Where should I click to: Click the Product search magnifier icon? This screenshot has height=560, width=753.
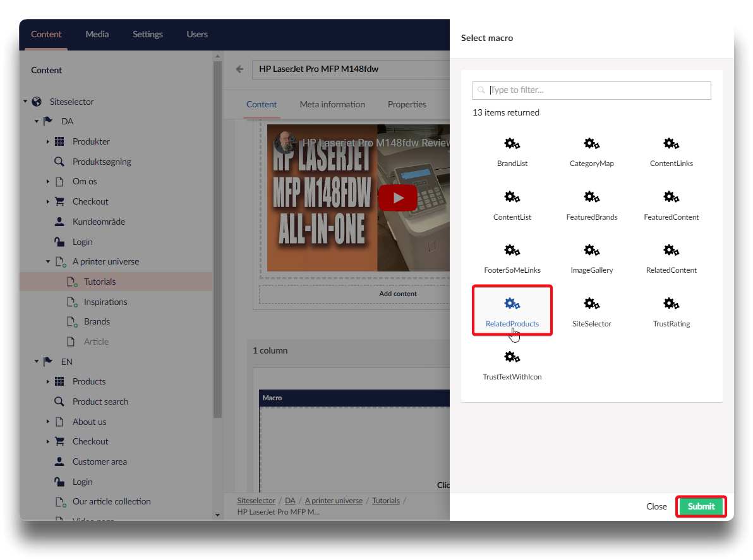point(59,402)
